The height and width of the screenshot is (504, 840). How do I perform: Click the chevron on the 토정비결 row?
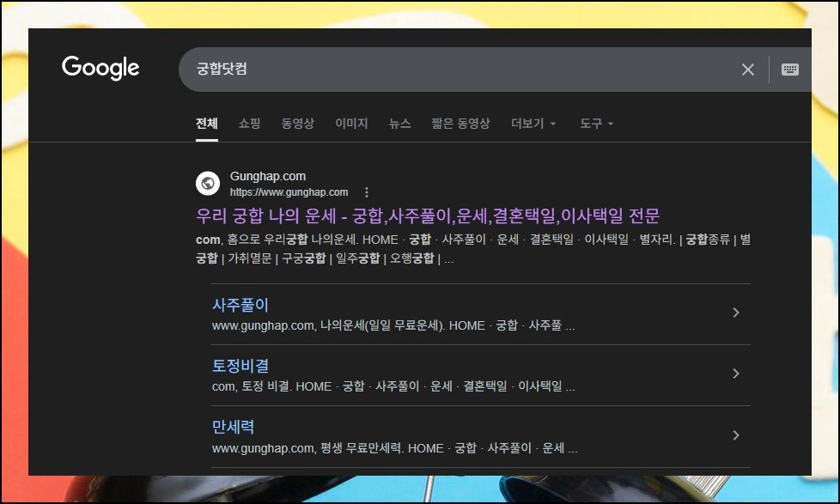coord(736,373)
